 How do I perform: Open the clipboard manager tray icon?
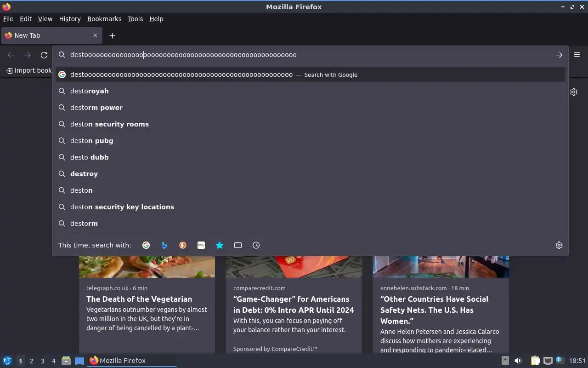[x=536, y=361]
